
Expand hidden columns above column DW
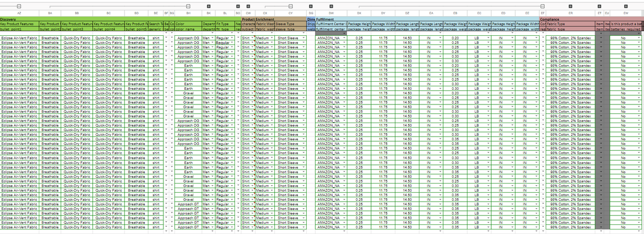coord(331,6)
